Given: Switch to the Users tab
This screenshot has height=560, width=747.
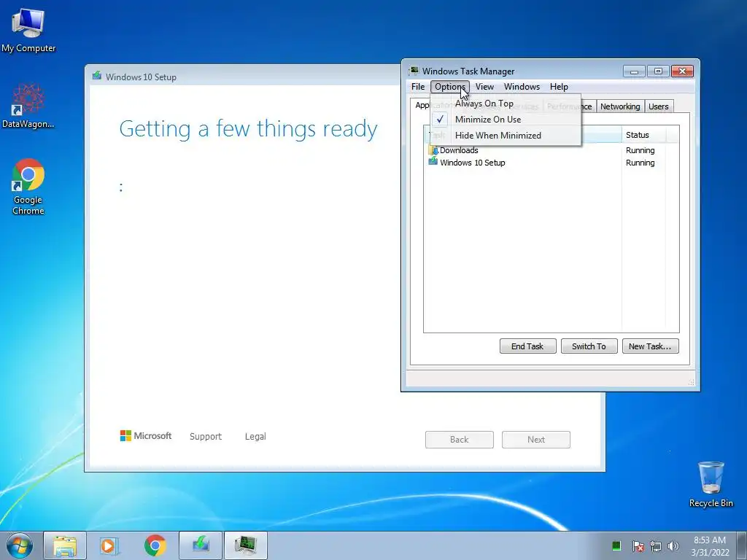Looking at the screenshot, I should coord(659,106).
